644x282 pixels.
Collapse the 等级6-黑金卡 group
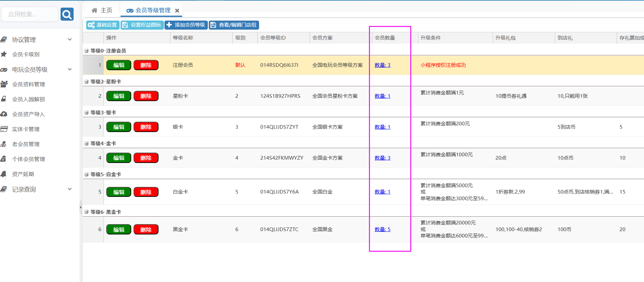(x=87, y=212)
